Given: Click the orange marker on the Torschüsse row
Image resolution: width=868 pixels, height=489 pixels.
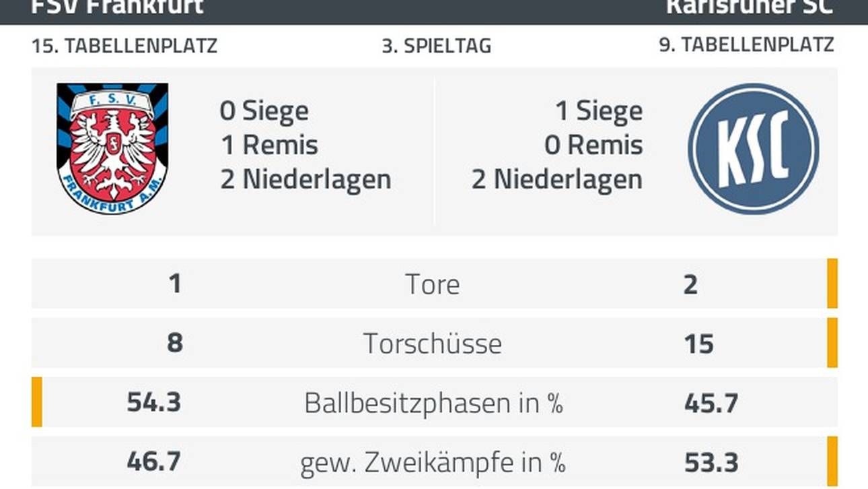Looking at the screenshot, I should click(x=832, y=343).
